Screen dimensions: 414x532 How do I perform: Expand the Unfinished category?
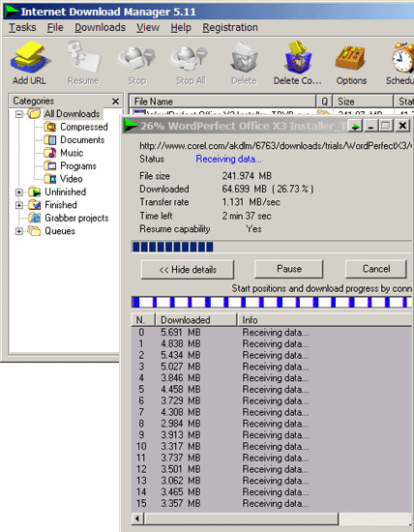click(19, 192)
